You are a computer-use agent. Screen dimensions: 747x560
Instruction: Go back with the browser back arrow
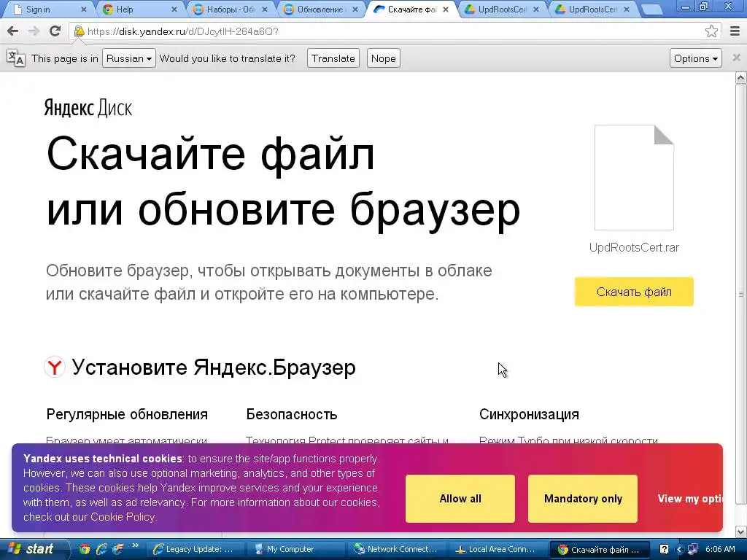pos(13,31)
